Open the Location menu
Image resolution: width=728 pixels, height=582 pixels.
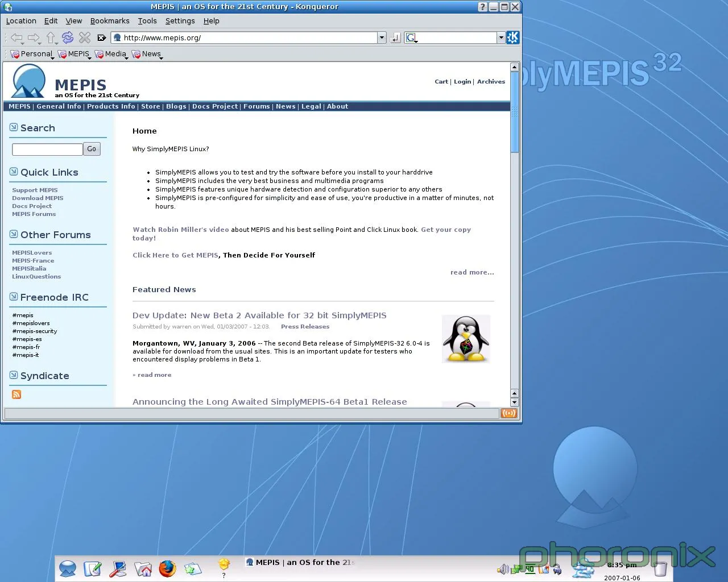tap(21, 21)
